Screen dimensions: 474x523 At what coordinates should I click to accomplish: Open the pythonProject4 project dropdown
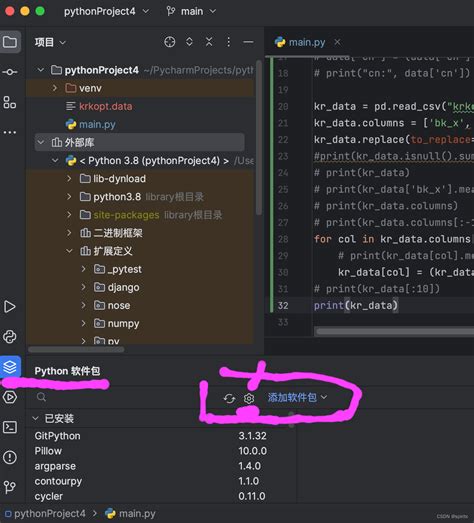click(106, 11)
